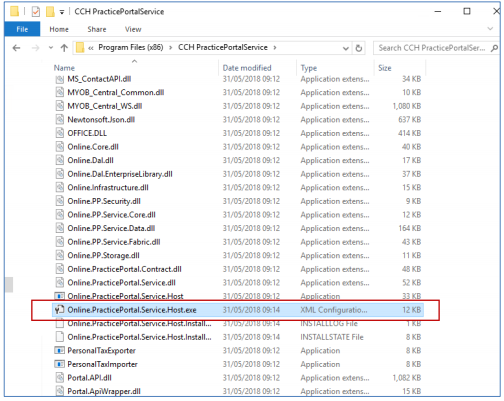504x401 pixels.
Task: Expand the address bar history dropdown
Action: [346, 48]
